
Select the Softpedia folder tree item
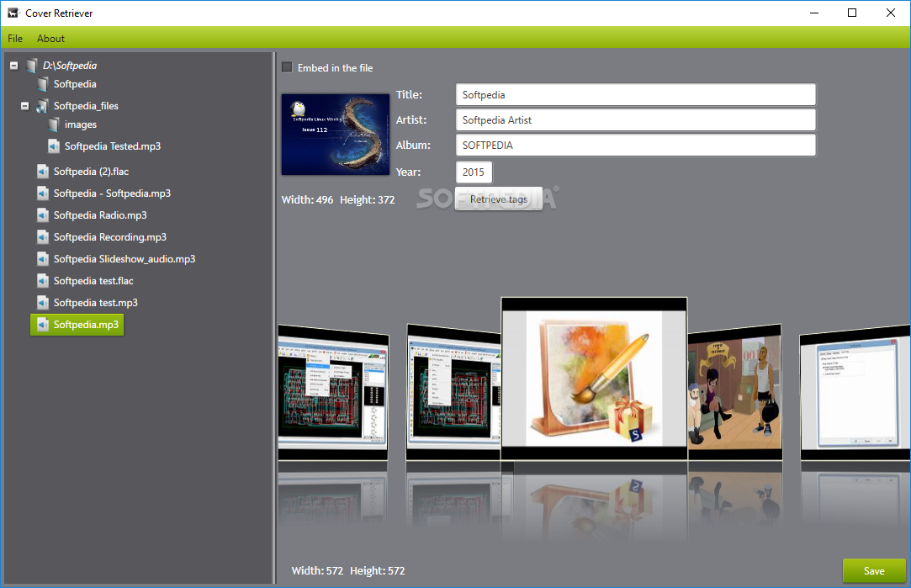pos(75,84)
